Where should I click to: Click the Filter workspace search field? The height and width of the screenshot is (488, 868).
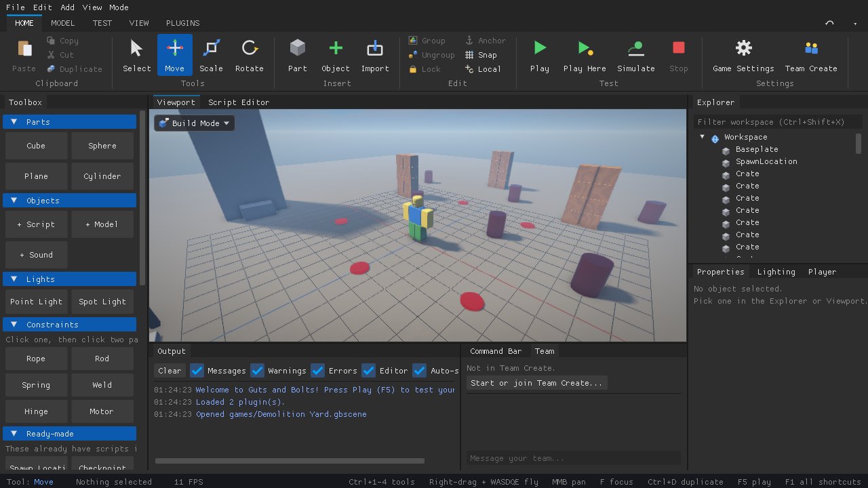[x=778, y=122]
